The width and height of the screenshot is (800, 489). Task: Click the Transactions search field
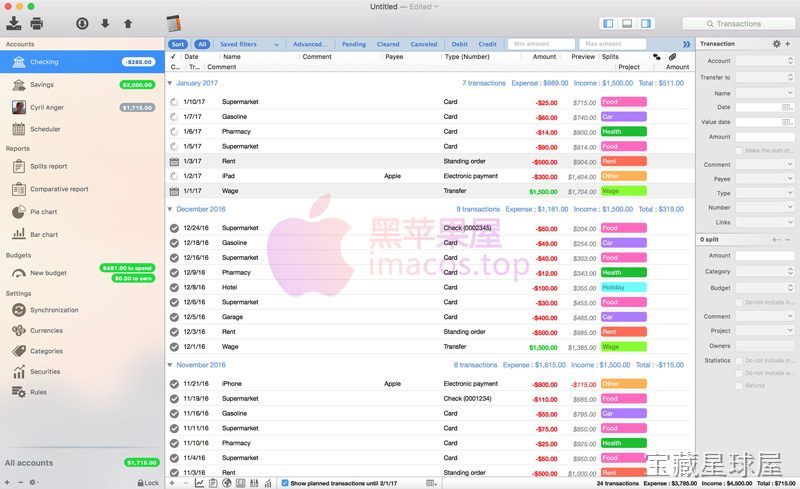click(x=738, y=23)
